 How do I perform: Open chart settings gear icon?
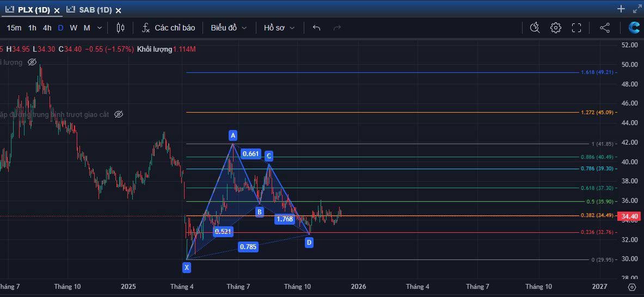(556, 28)
